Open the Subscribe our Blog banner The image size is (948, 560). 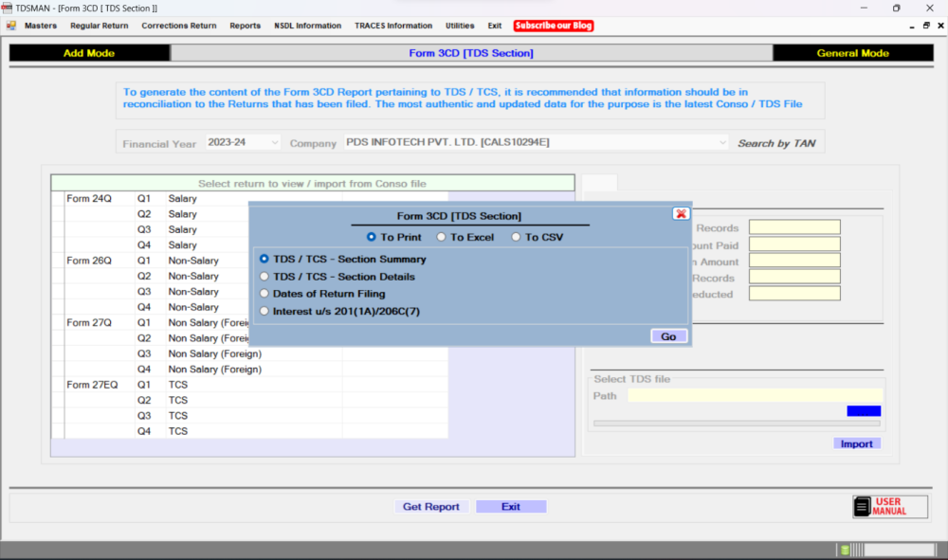click(554, 26)
